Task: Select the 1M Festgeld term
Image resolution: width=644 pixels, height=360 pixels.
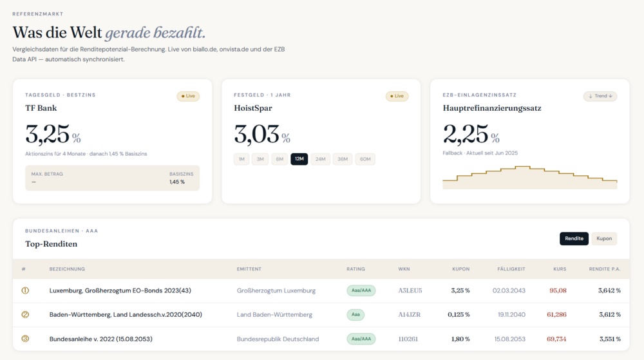Action: click(241, 159)
